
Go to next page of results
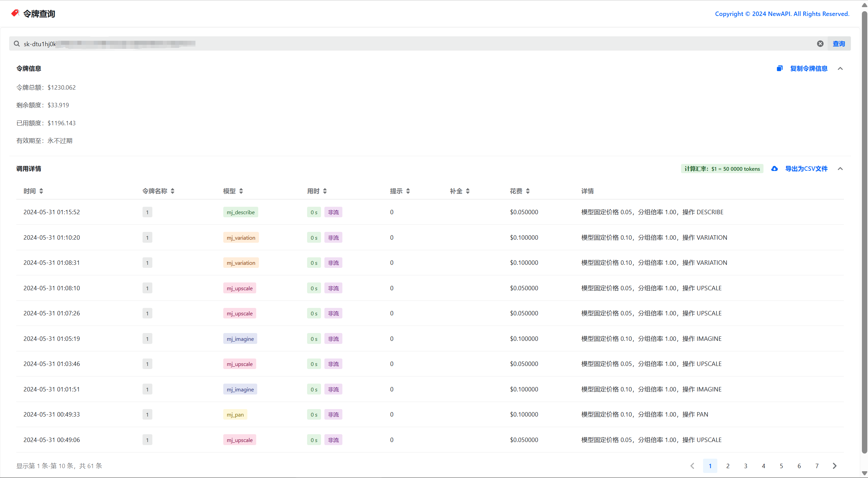(835, 466)
